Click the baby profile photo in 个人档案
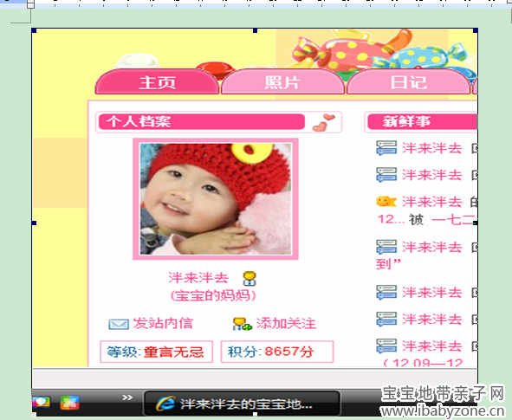Viewport: 512px width, 420px height. [x=216, y=198]
